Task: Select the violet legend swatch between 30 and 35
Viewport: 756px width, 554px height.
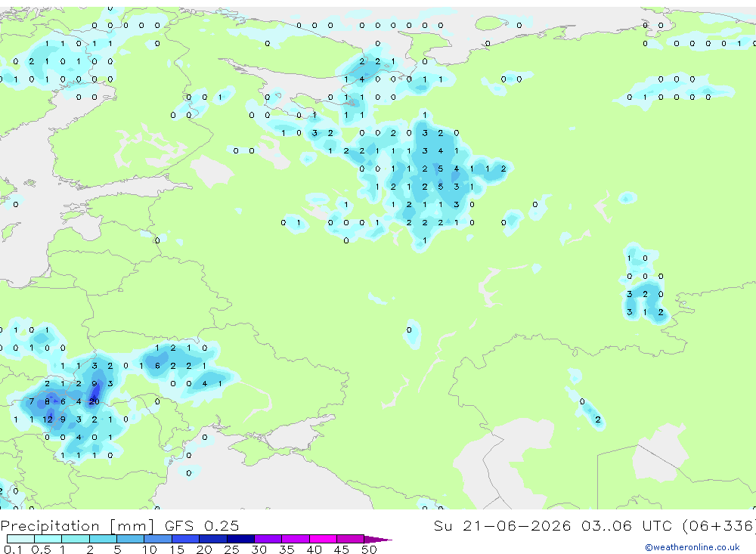Action: [x=268, y=539]
